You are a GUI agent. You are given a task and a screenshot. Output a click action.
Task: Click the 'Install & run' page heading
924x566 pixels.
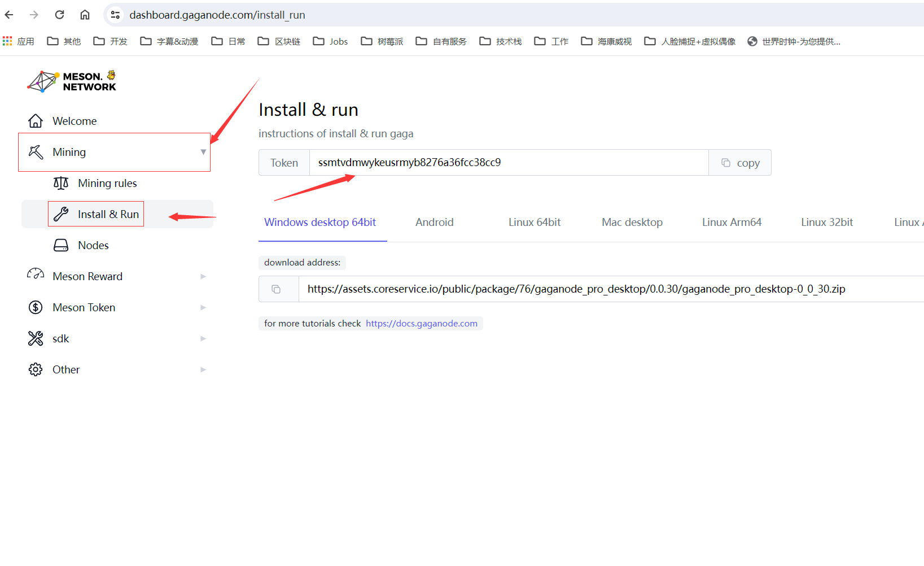click(308, 110)
